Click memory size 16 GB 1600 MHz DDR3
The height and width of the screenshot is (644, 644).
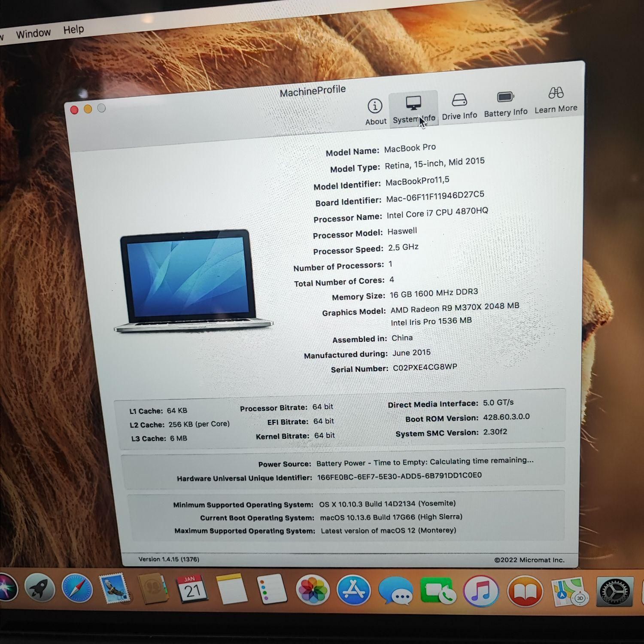[x=434, y=294]
